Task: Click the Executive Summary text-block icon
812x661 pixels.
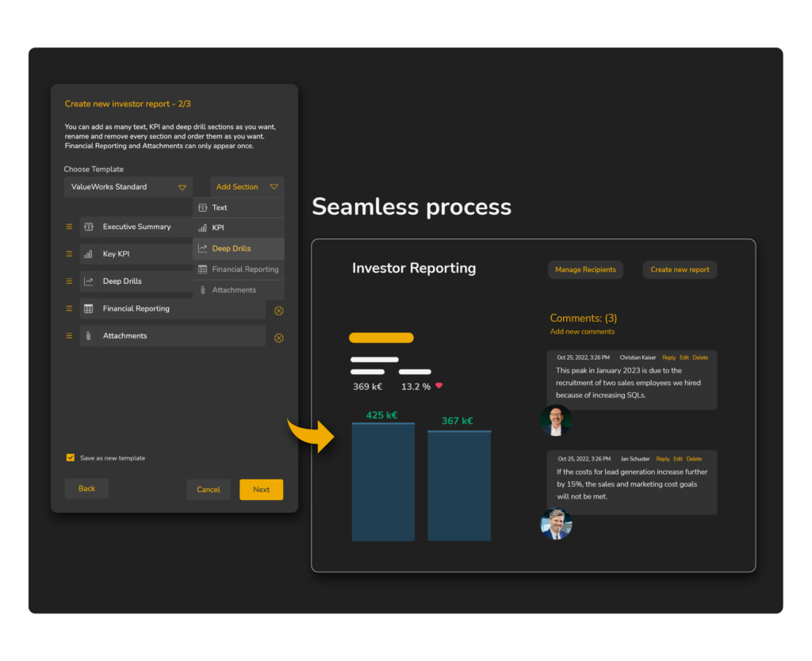Action: tap(90, 226)
